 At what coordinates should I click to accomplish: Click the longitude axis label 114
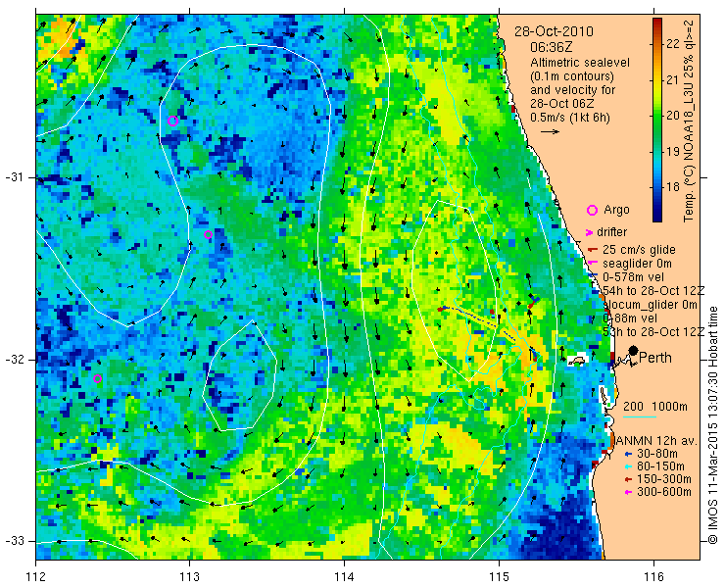344,577
